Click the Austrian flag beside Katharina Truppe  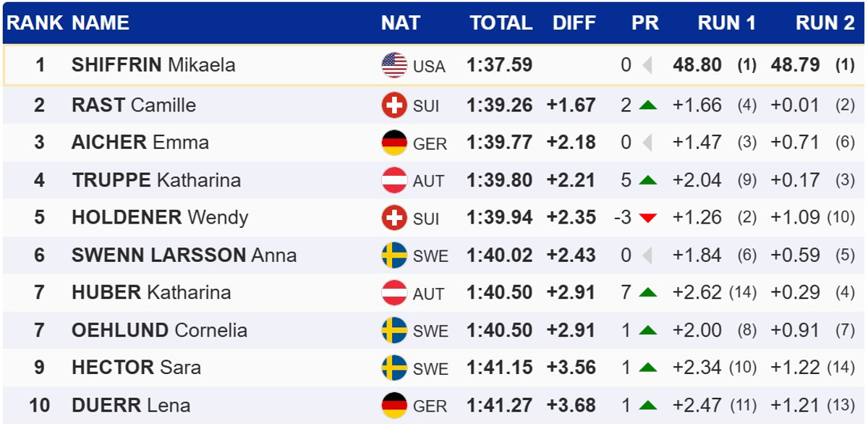click(x=394, y=180)
